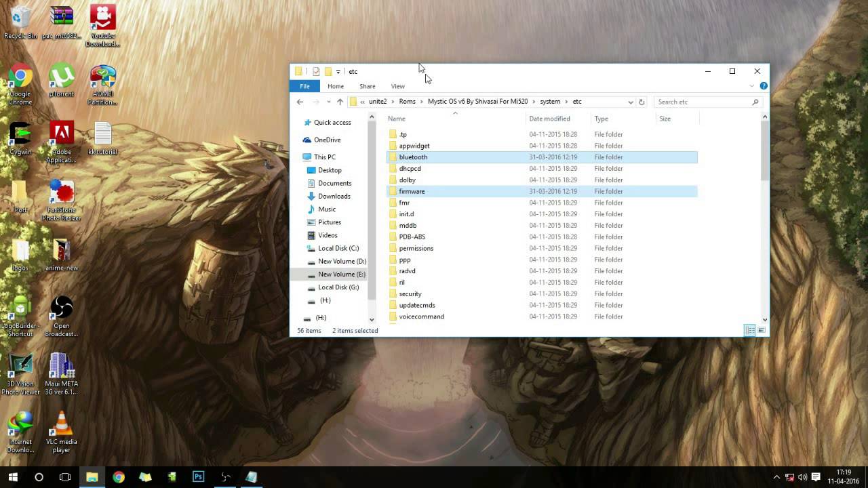Open Downloads in navigation pane
Image resolution: width=868 pixels, height=488 pixels.
pos(334,196)
